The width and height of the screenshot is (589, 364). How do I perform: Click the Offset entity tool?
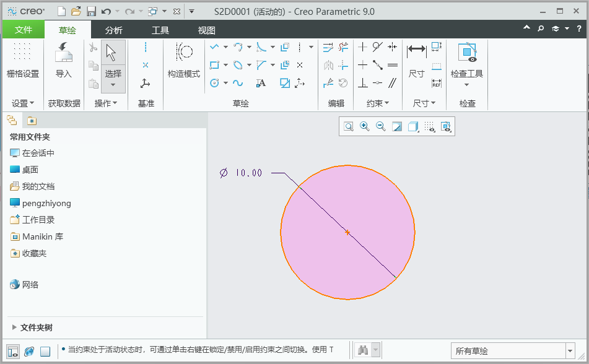285,47
